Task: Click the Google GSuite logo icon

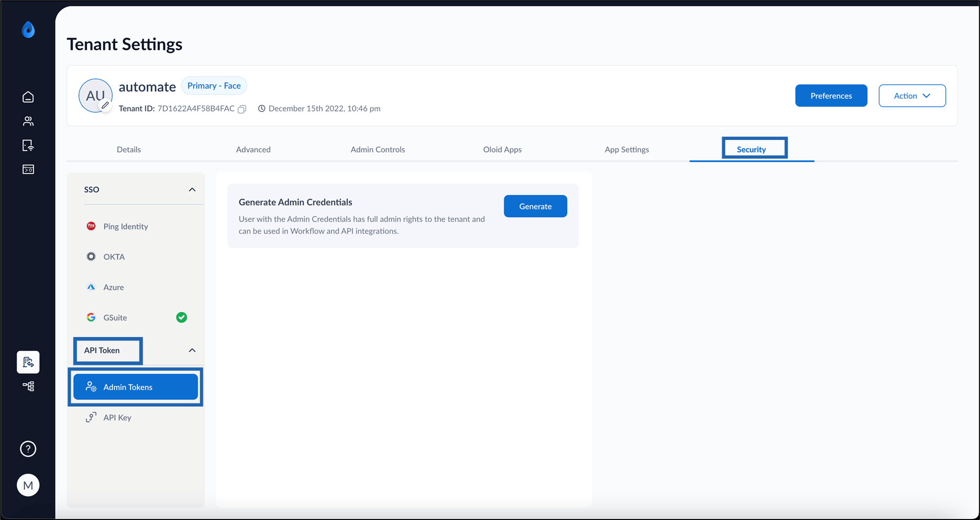Action: pyautogui.click(x=91, y=317)
